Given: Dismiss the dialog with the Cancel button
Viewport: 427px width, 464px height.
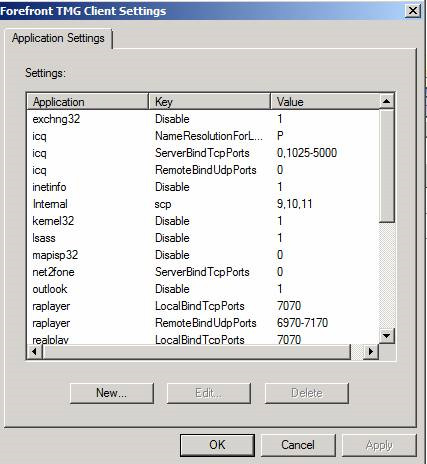Looking at the screenshot, I should (298, 445).
